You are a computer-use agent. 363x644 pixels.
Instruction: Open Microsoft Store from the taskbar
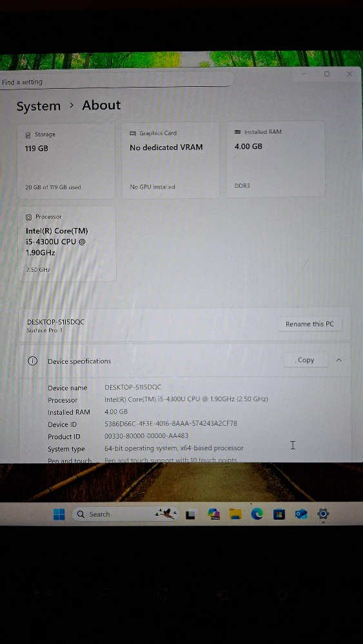click(x=279, y=514)
